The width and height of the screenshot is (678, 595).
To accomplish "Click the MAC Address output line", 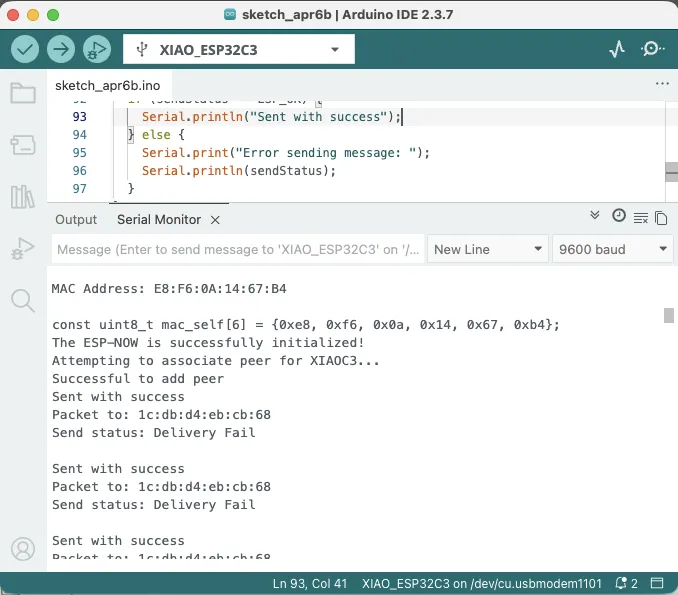I will tap(169, 288).
